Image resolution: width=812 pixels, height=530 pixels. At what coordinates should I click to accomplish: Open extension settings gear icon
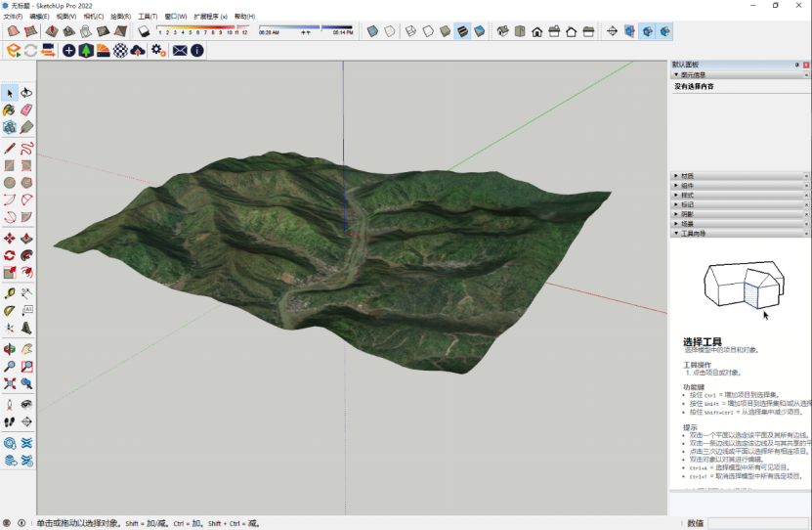point(156,50)
